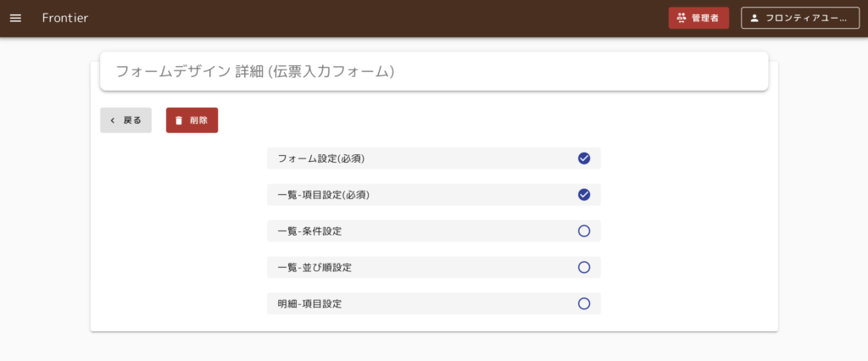Toggle the 明細-項目設定 circle indicator
The height and width of the screenshot is (361, 868).
583,303
